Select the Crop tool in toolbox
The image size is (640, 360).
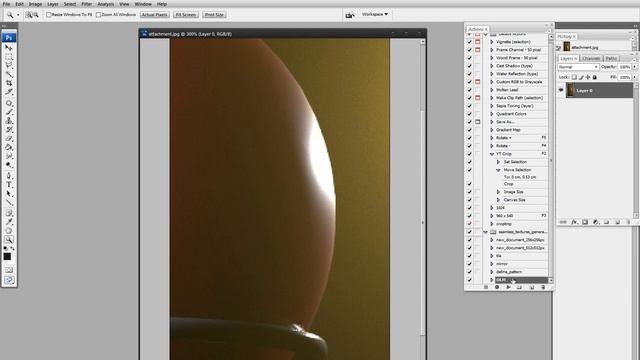9,83
